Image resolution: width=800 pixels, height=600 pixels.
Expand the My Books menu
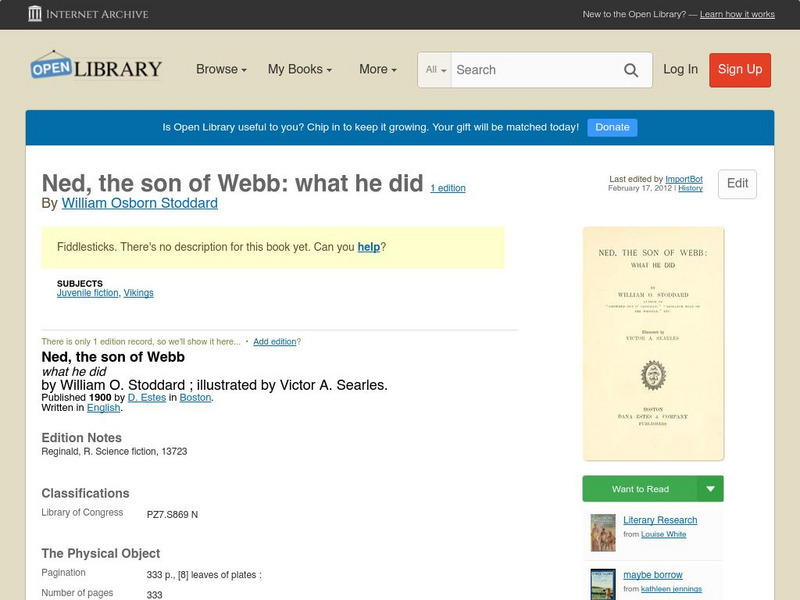point(300,70)
